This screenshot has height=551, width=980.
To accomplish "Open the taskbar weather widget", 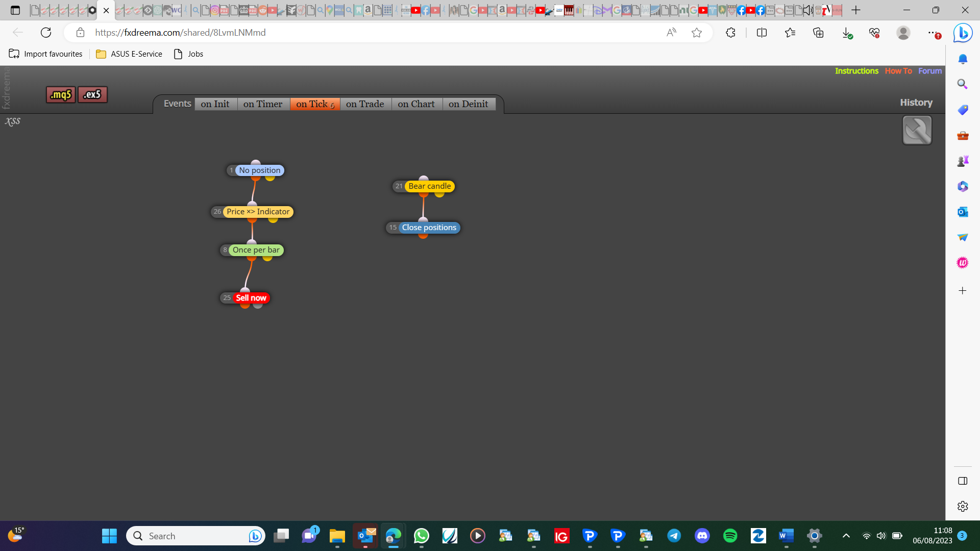I will click(x=16, y=535).
